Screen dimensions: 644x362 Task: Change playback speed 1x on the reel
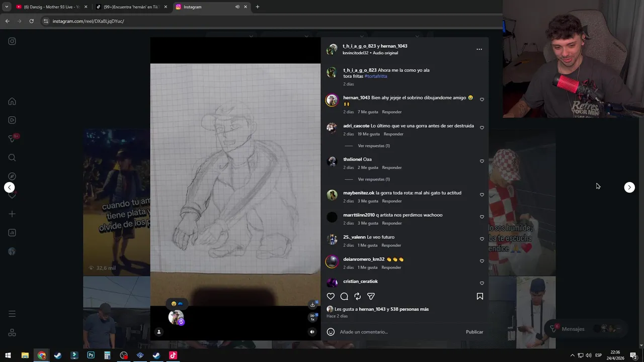click(312, 317)
